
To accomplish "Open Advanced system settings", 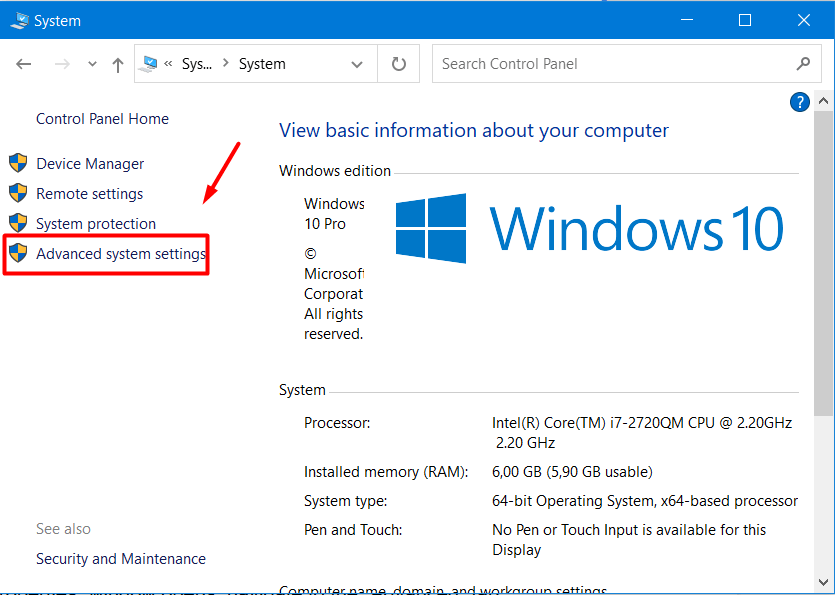I will pos(121,254).
